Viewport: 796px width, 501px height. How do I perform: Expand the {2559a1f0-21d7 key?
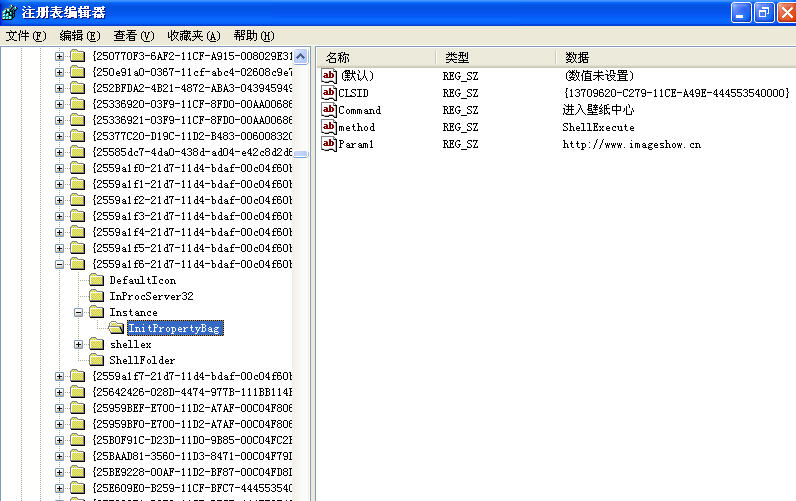click(x=59, y=168)
